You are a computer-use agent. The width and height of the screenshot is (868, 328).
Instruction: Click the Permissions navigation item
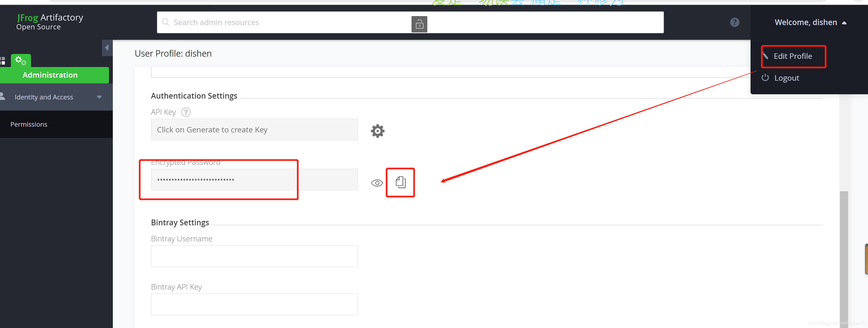29,124
